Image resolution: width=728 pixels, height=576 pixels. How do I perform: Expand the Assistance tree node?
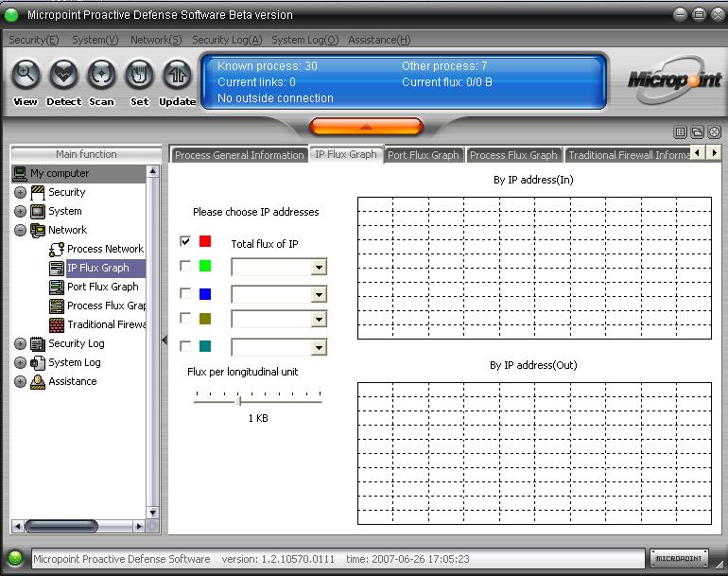pos(20,381)
